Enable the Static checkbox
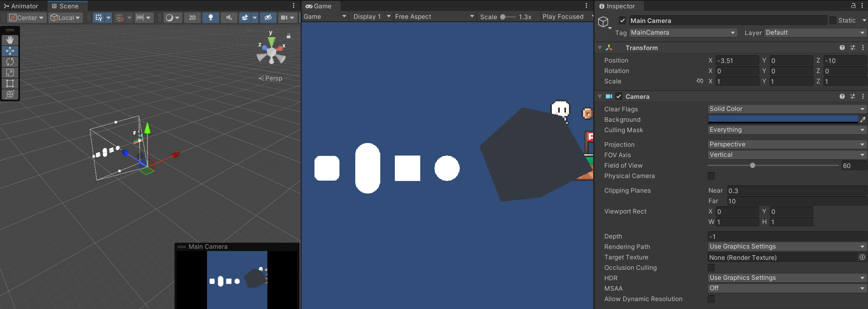 (x=833, y=20)
